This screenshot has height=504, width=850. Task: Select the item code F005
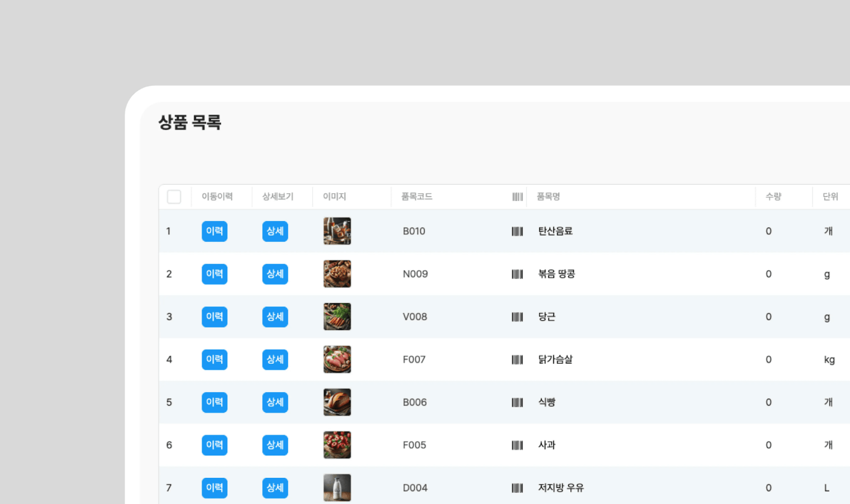(x=414, y=445)
